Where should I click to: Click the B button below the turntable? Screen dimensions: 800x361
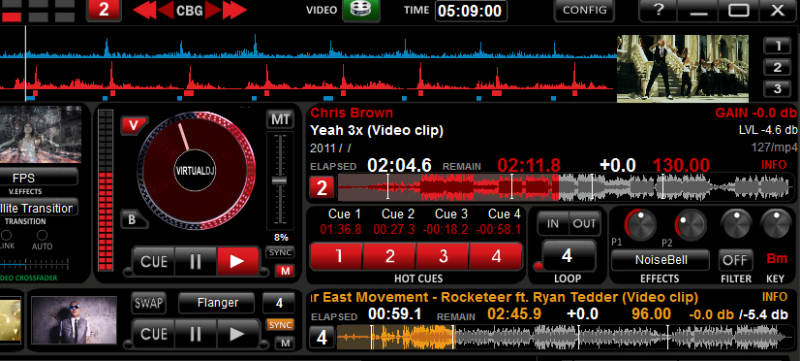tap(132, 220)
